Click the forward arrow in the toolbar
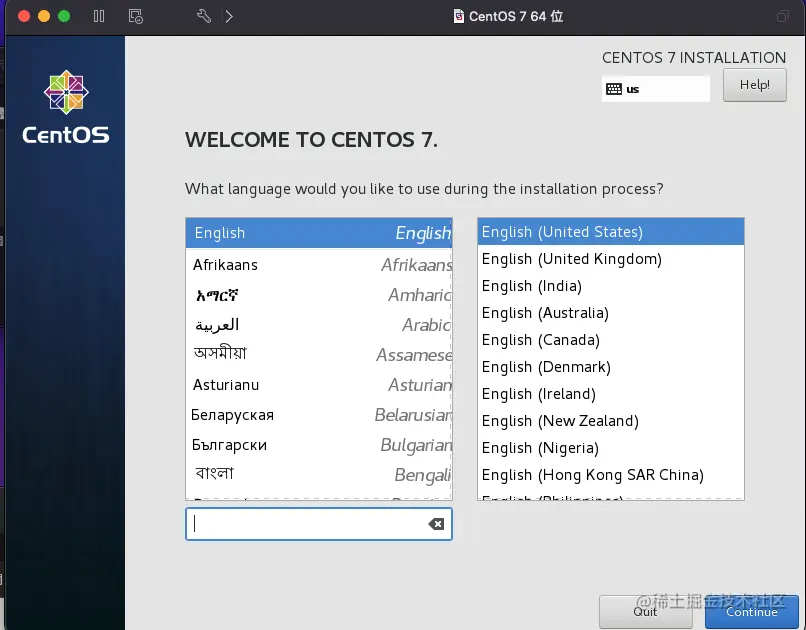 point(229,16)
